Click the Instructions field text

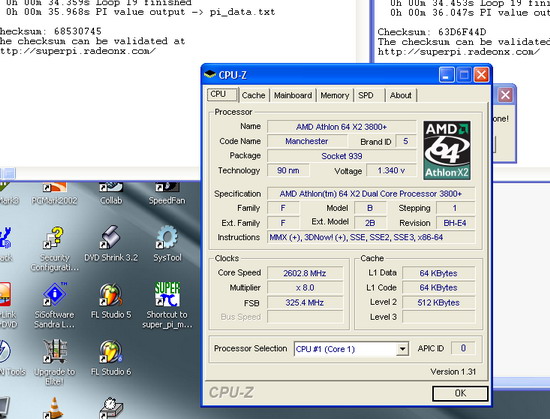point(371,237)
